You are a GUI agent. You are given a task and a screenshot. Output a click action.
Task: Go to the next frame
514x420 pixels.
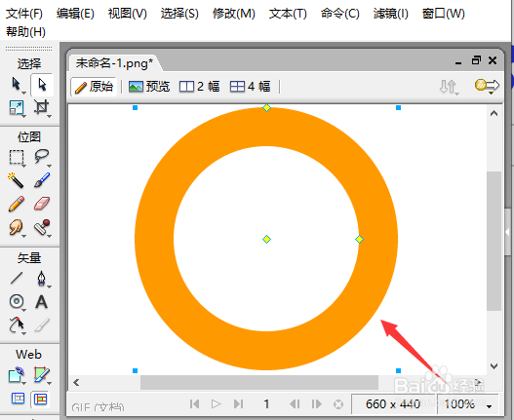click(x=316, y=404)
